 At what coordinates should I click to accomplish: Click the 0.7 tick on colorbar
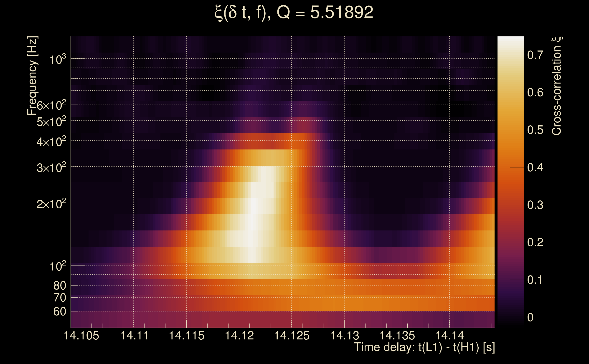pyautogui.click(x=535, y=55)
